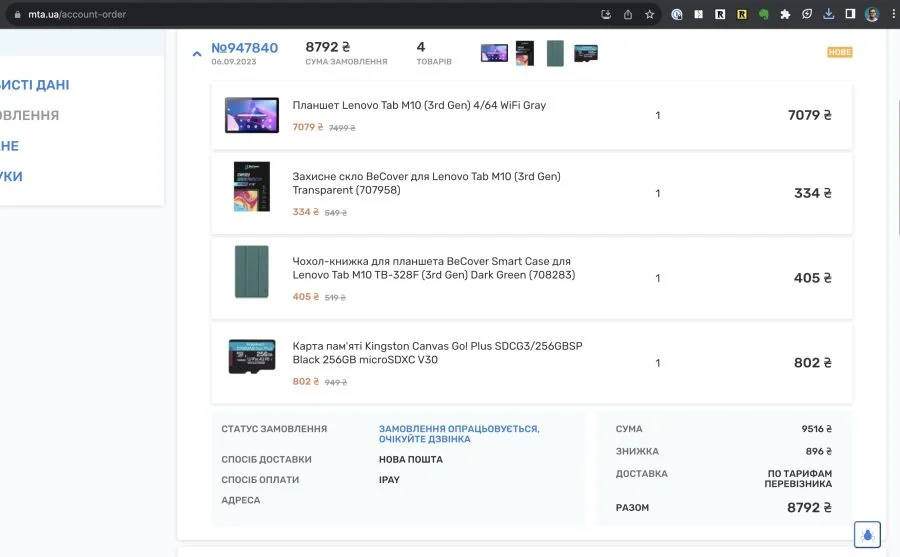Open the 1Password extension icon

(677, 14)
